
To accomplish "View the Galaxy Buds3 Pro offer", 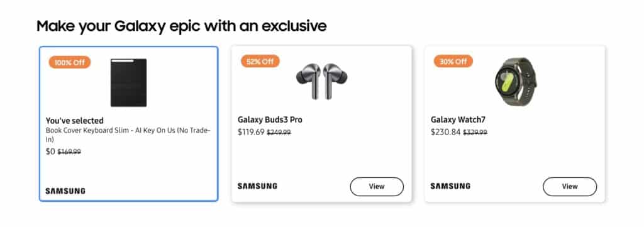I will (377, 186).
